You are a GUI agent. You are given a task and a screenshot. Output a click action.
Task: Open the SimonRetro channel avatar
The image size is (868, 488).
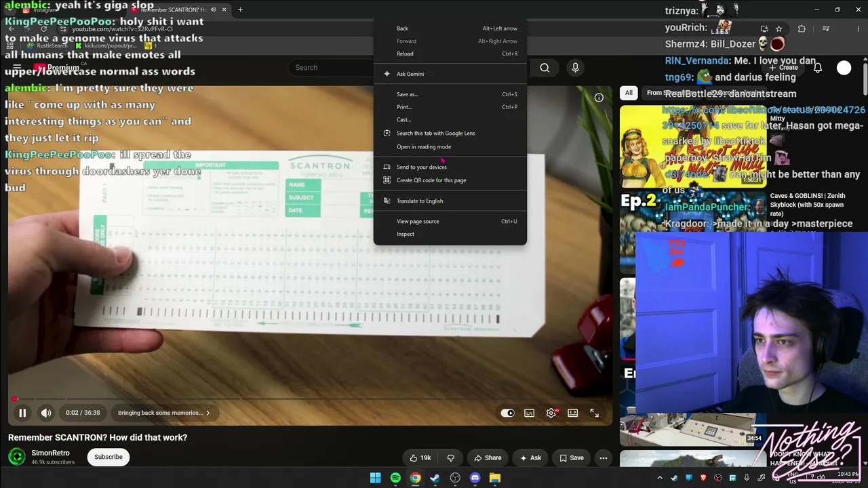coord(17,457)
